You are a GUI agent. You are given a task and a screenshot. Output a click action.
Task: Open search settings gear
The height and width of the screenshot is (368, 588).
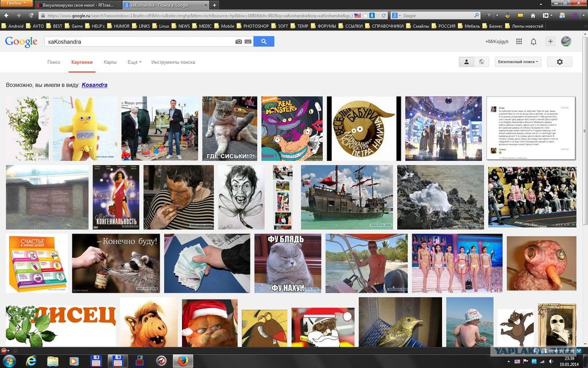click(559, 62)
